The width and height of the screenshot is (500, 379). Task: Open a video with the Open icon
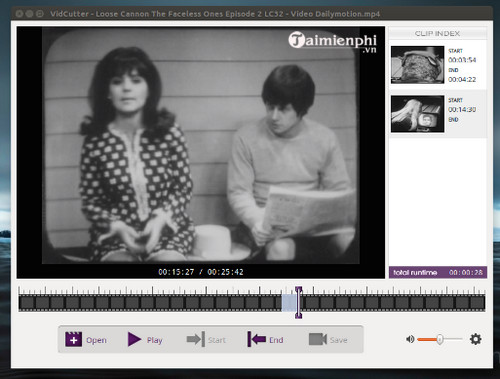(73, 339)
